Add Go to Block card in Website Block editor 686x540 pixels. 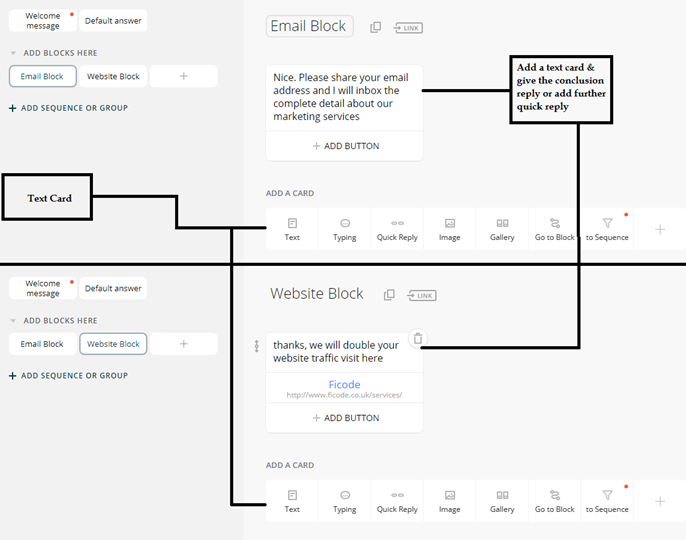pyautogui.click(x=555, y=501)
